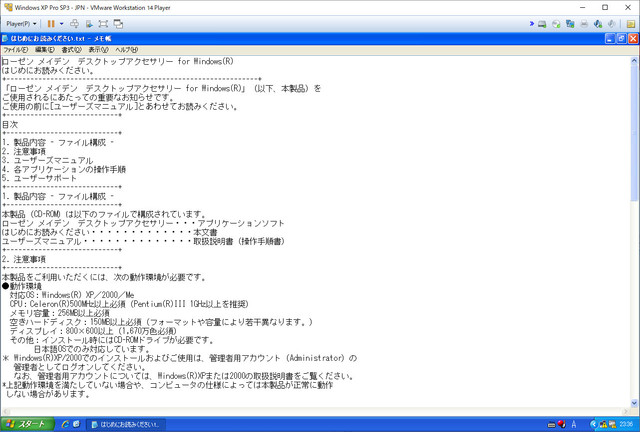
Task: Open the power options dropdown arrow
Action: point(62,24)
